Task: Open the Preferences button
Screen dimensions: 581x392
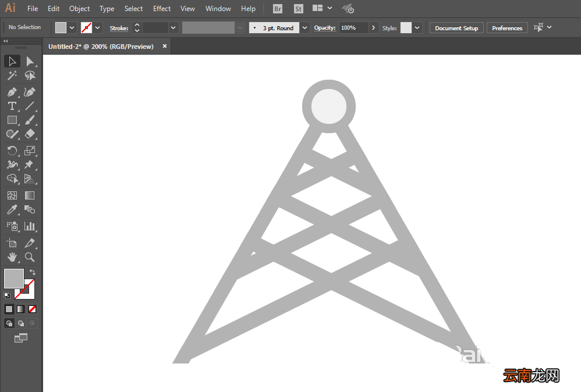Action: tap(507, 28)
